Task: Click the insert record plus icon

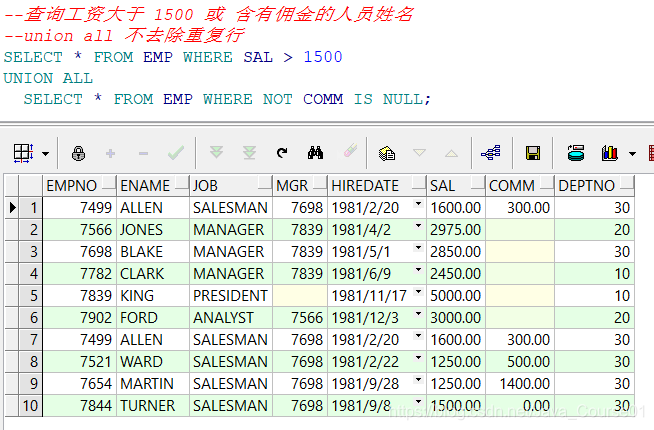Action: 111,154
